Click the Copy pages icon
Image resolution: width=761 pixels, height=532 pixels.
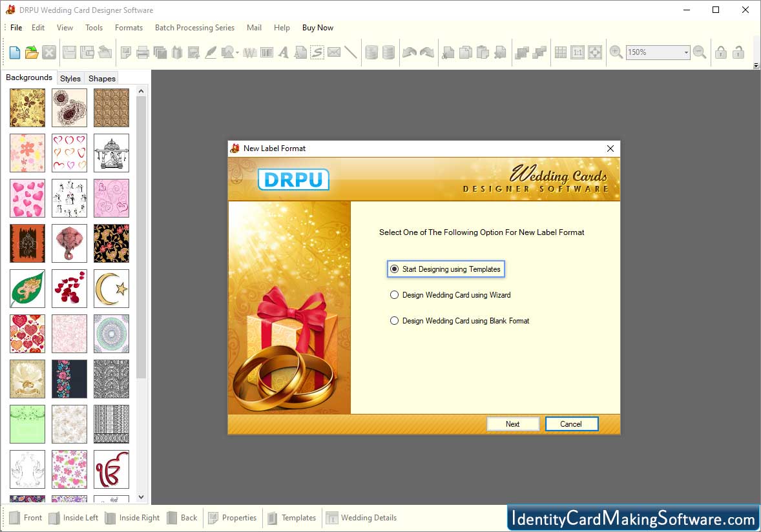pos(465,52)
